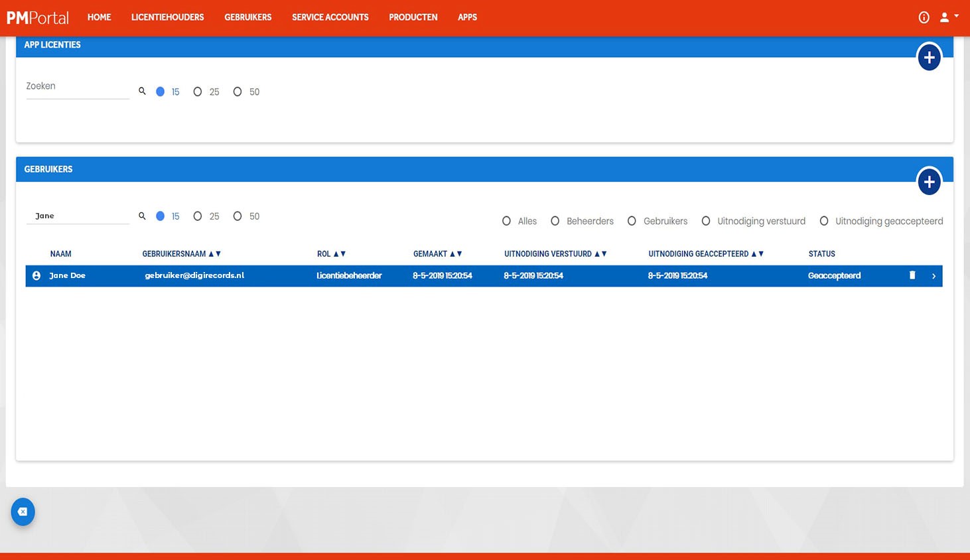Open Jane Doe details via chevron arrow
This screenshot has width=970, height=560.
[934, 276]
